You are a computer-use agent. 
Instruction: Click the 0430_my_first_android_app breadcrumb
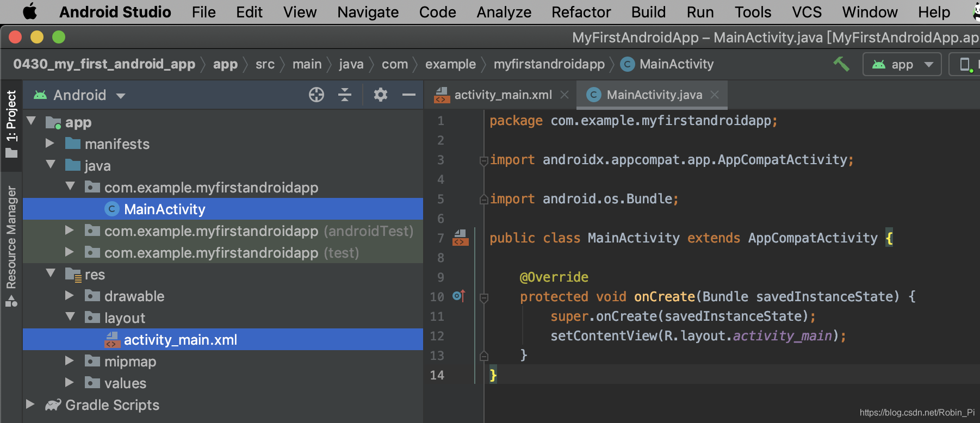(x=104, y=64)
